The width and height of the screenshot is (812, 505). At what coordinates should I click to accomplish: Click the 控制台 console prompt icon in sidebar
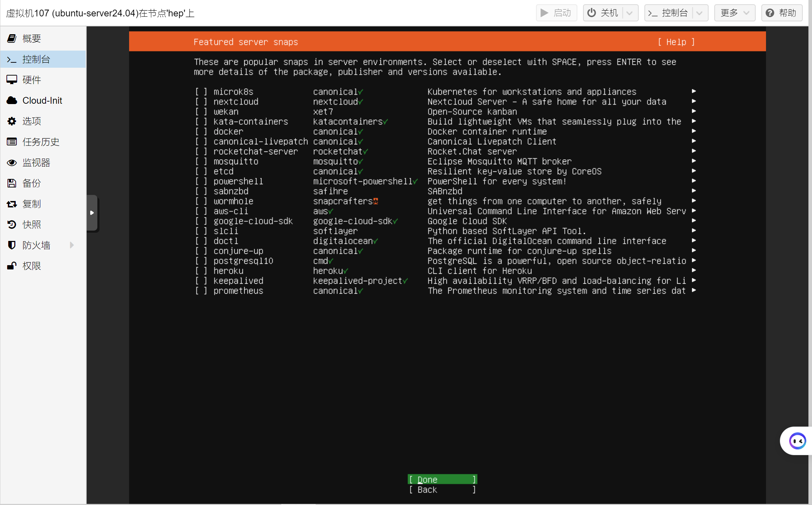pyautogui.click(x=12, y=59)
